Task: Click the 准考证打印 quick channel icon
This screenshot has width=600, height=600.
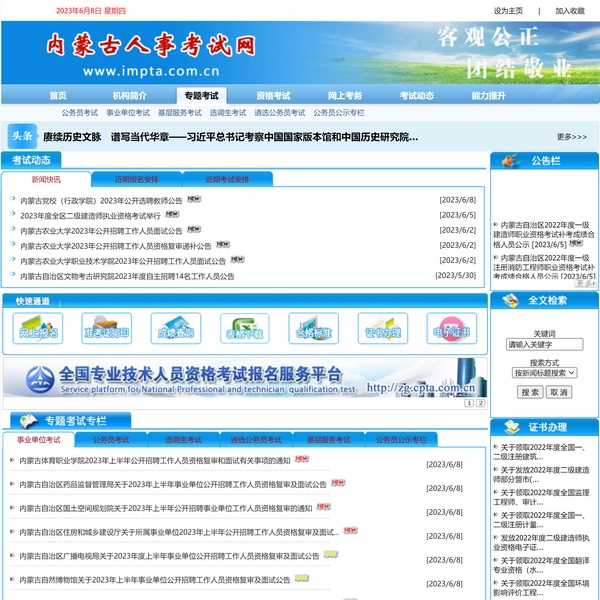Action: click(106, 327)
